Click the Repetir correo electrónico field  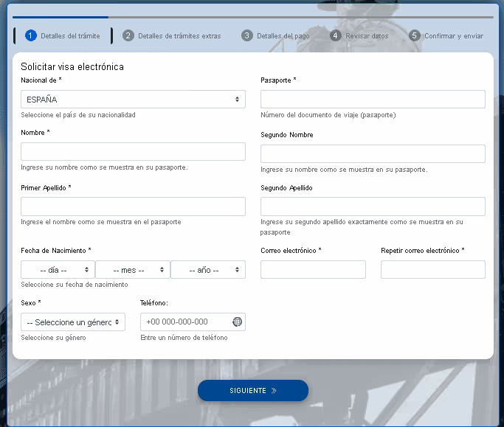tap(432, 270)
